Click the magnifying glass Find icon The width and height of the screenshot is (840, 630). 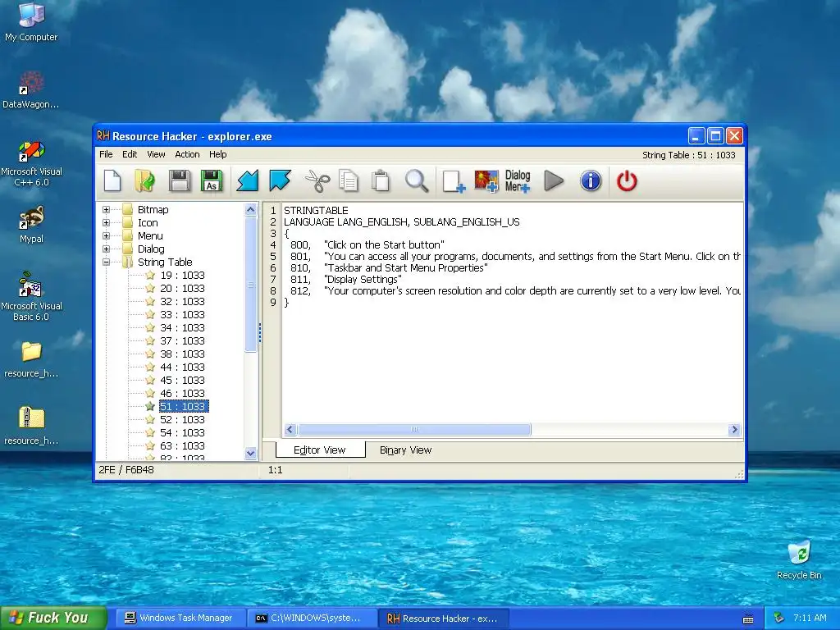point(416,180)
